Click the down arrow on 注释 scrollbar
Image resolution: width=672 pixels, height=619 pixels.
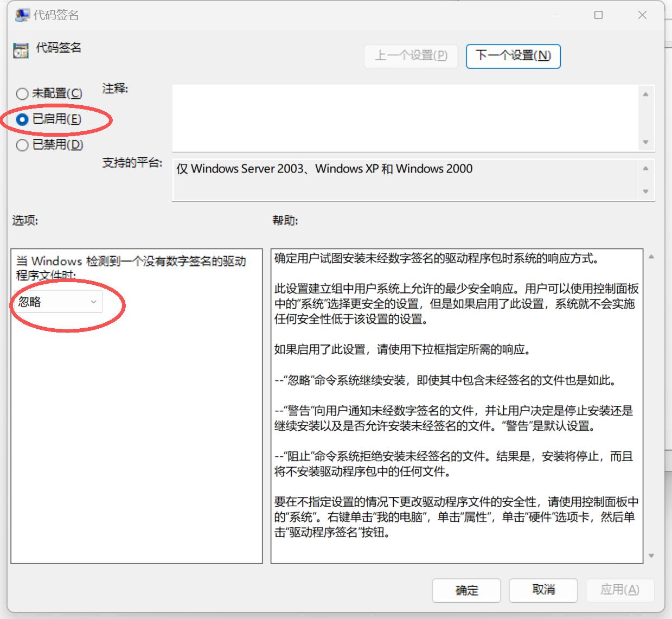645,142
